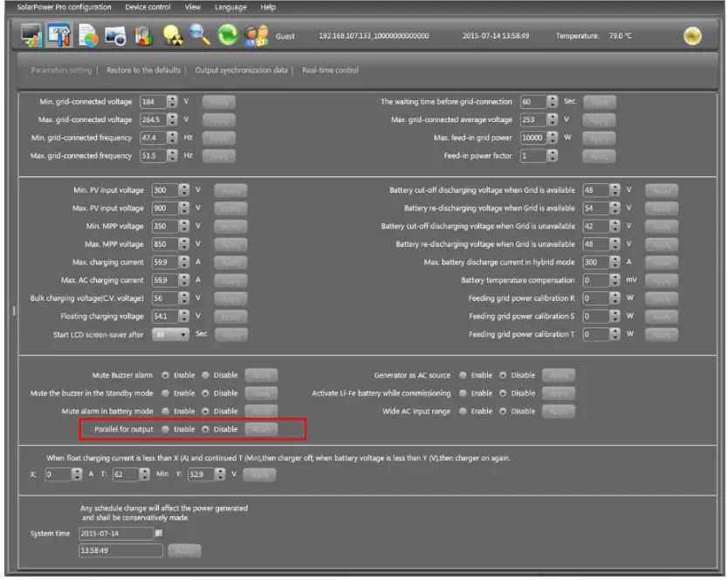The image size is (728, 580).
Task: Click the Max. MPP voltage field
Action: [x=165, y=244]
